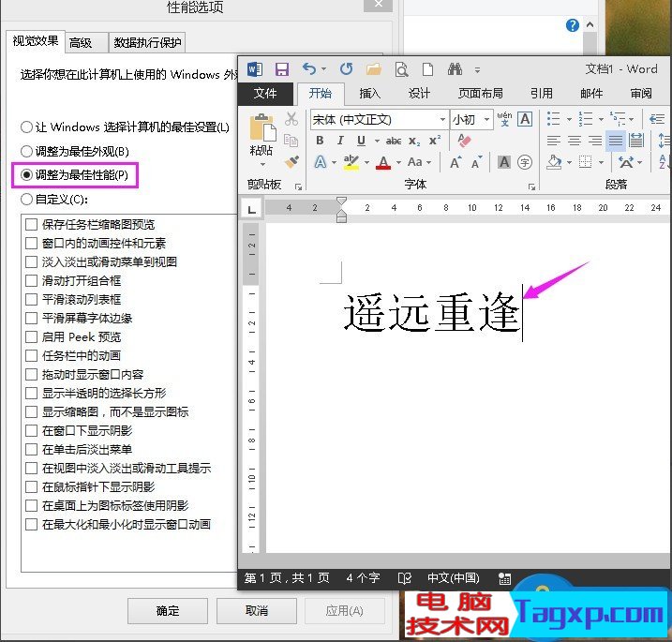Apply distributed alignment
Screen dimensions: 672x642
click(636, 141)
